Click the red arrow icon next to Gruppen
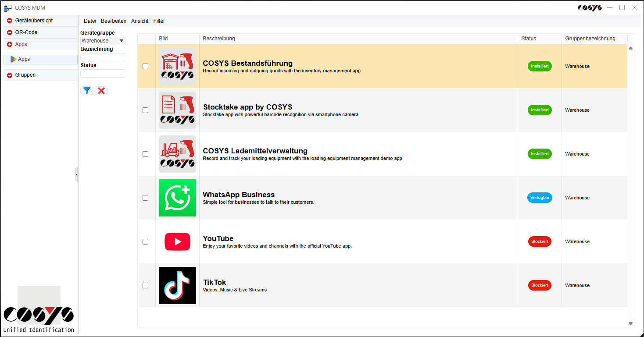Image resolution: width=644 pixels, height=337 pixels. point(10,75)
